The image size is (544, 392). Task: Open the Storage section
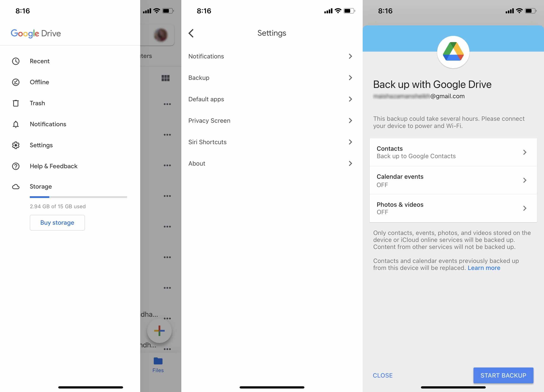point(41,186)
